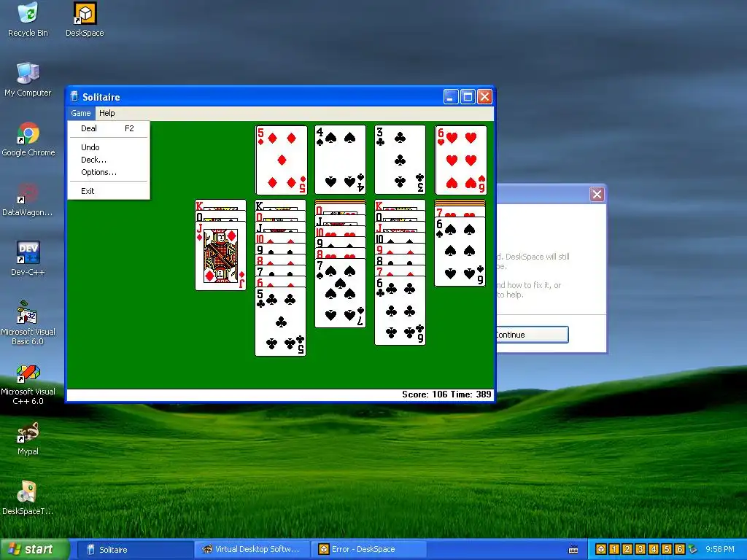
Task: Select the 6 of spades tableau card
Action: tap(460, 252)
